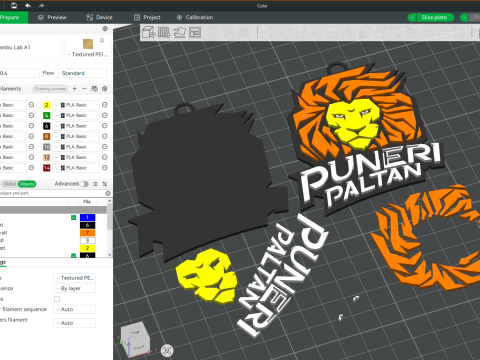This screenshot has height=360, width=480.
Task: Edit preset for filament 4 PLA Basic
Action: click(104, 115)
